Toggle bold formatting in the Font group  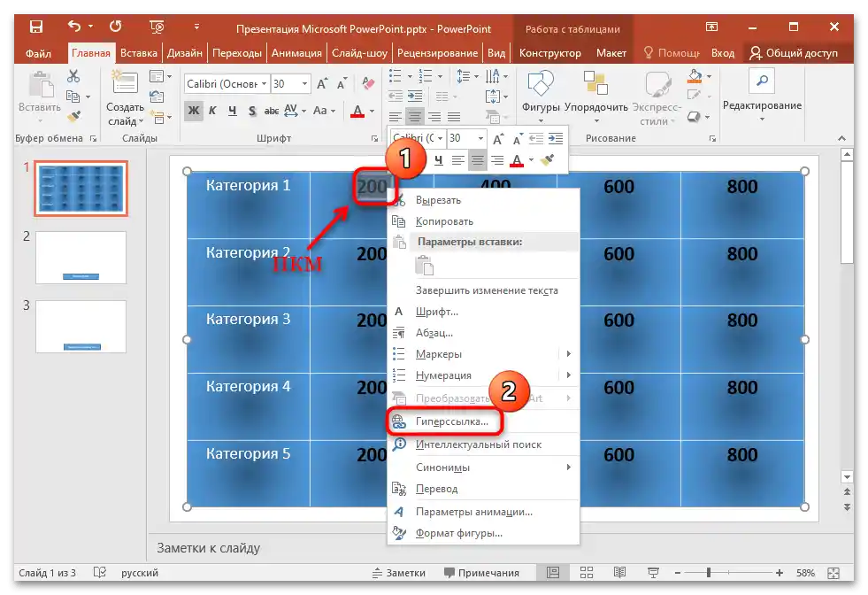pyautogui.click(x=194, y=111)
